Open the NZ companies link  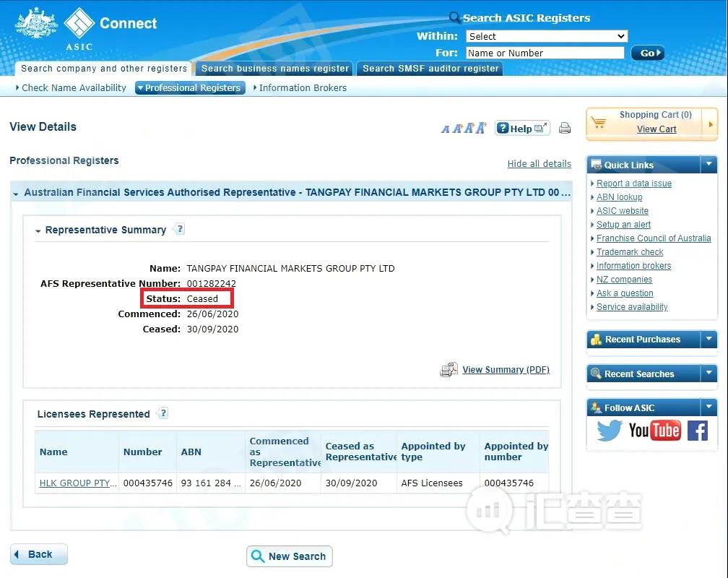624,279
